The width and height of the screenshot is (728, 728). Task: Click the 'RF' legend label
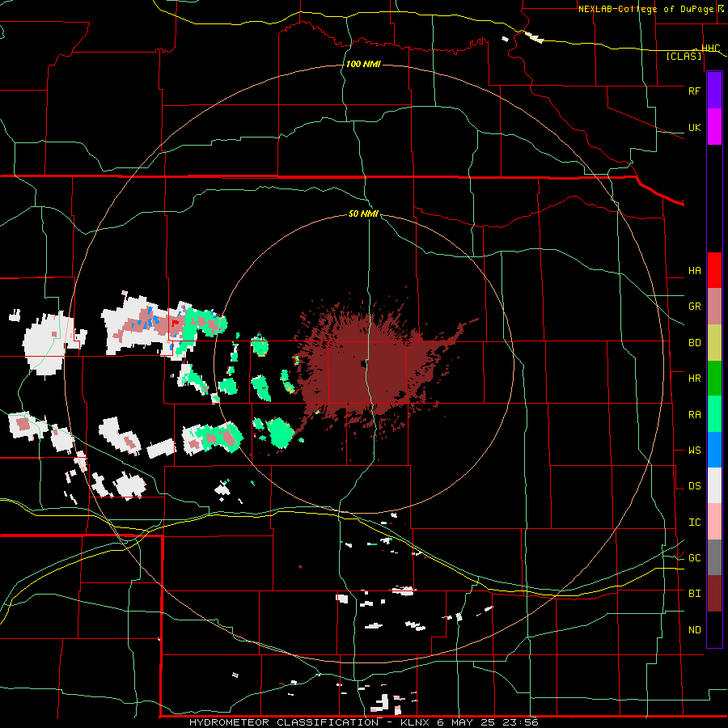[694, 91]
